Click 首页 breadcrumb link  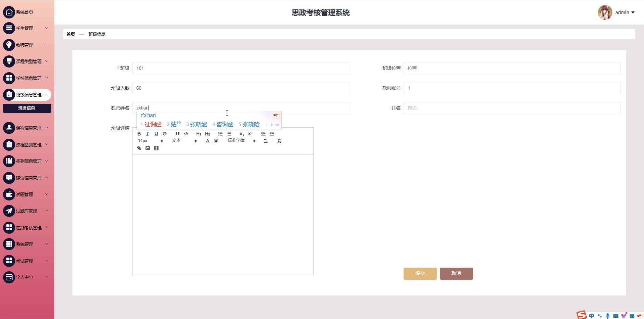click(70, 34)
